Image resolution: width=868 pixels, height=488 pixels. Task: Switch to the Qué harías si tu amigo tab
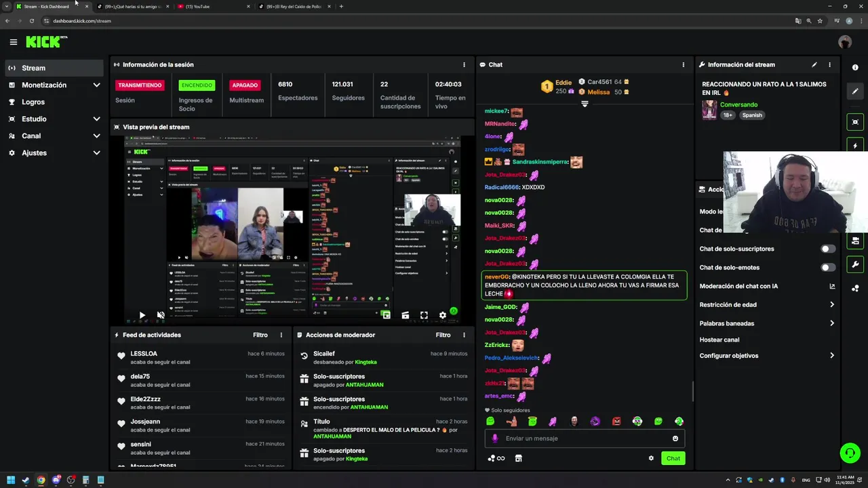pyautogui.click(x=132, y=6)
